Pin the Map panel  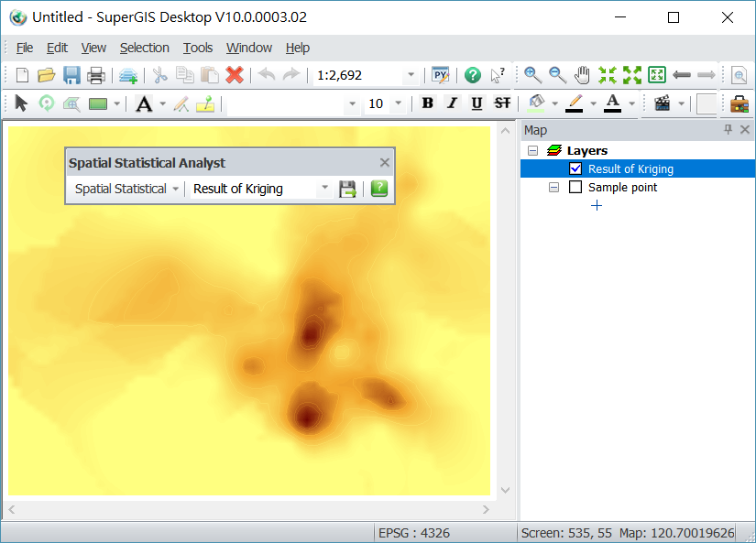pos(728,129)
